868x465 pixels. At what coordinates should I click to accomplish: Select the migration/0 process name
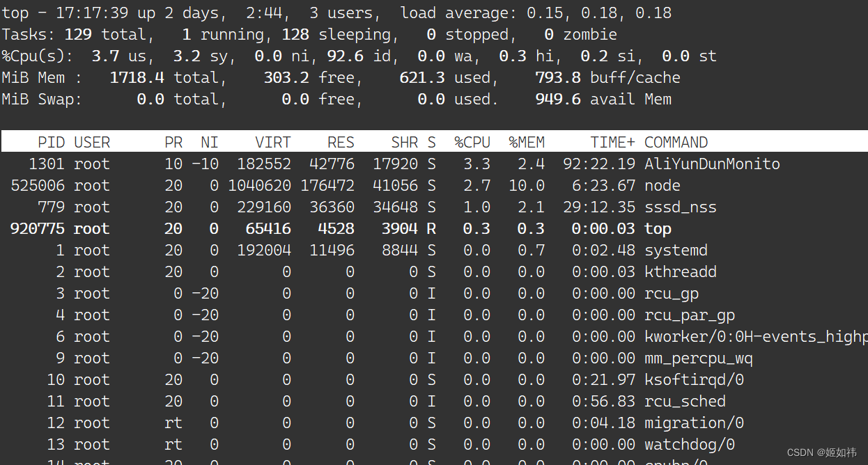[x=694, y=423]
